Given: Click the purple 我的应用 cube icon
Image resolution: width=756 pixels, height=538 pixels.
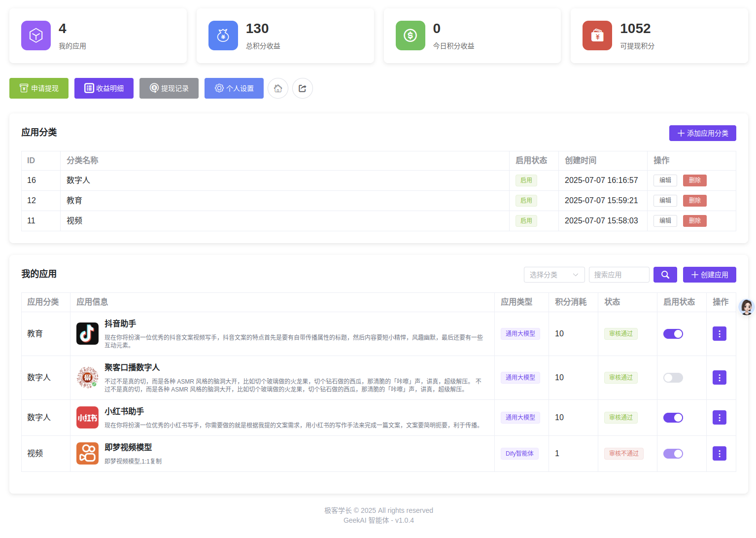Looking at the screenshot, I should point(36,36).
